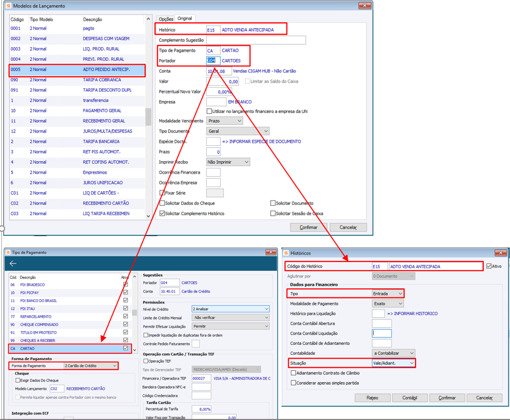Click Cancelar in Históricos window
The width and height of the screenshot is (510, 420).
pyautogui.click(x=484, y=398)
